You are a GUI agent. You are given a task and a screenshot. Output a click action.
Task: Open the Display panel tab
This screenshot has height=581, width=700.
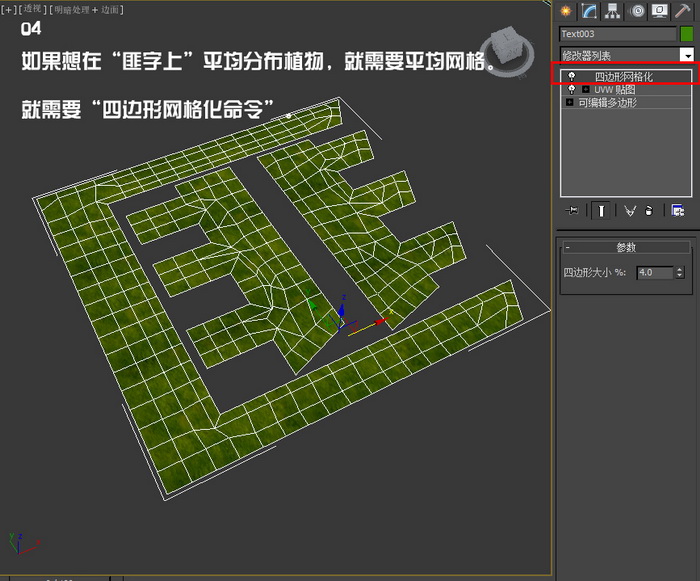tap(660, 11)
